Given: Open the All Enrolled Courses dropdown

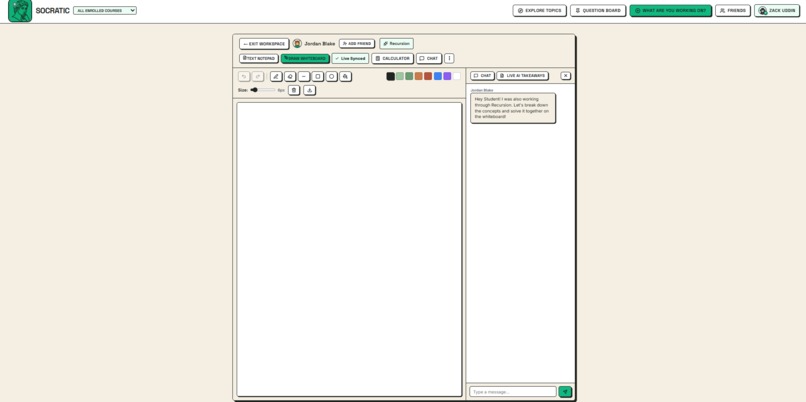Looking at the screenshot, I should click(105, 10).
